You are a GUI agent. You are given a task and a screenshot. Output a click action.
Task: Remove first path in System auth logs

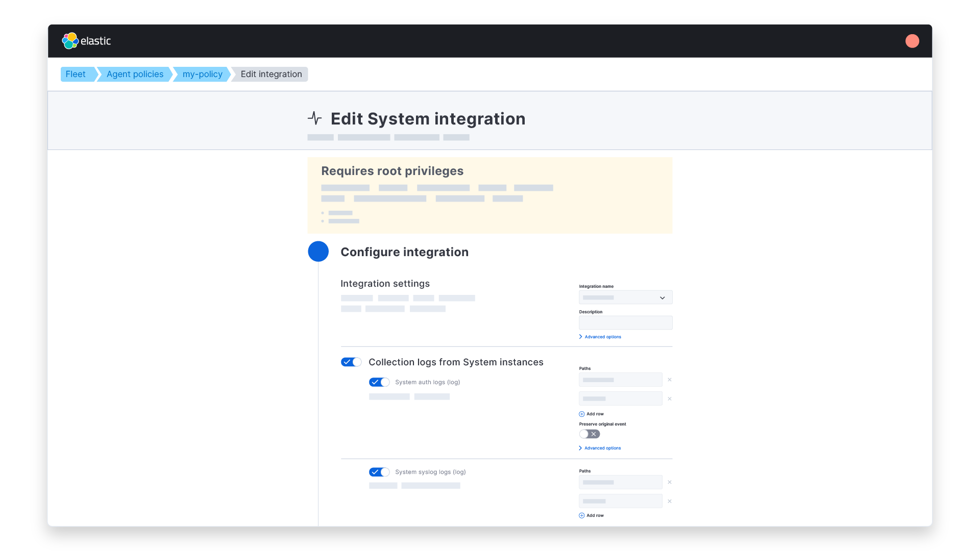coord(670,380)
